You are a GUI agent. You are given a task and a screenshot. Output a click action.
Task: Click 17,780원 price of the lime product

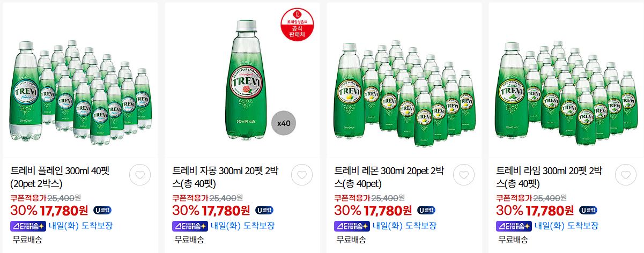tap(550, 210)
